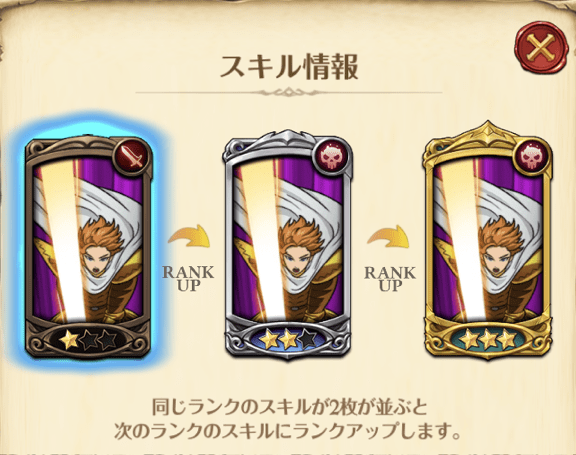The width and height of the screenshot is (576, 455).
Task: Close the skill info dialog
Action: tap(541, 48)
